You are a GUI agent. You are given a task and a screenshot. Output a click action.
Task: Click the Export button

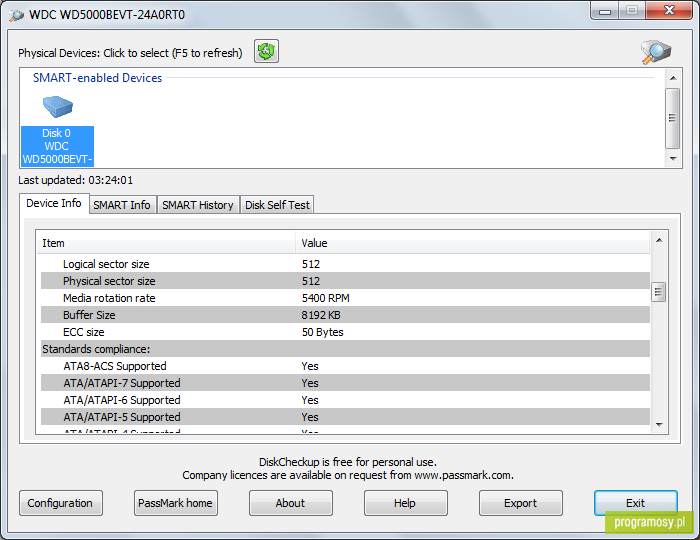(x=521, y=503)
